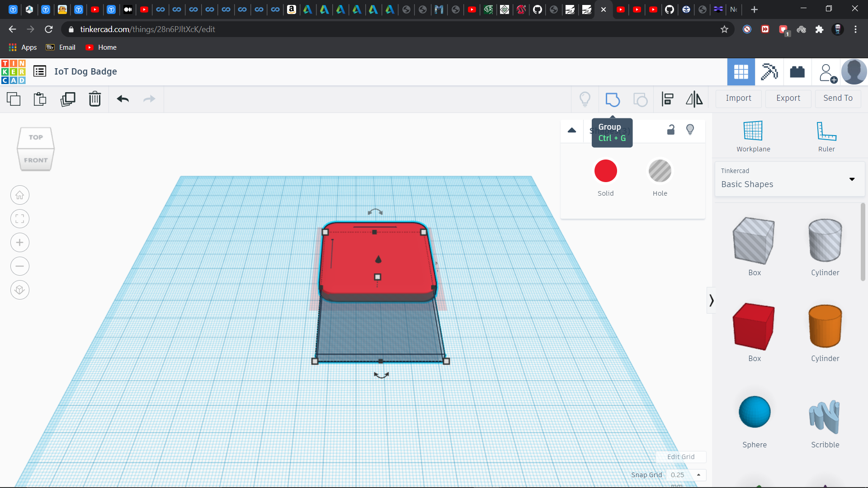868x488 pixels.
Task: Click the Ungroup icon in toolbar
Action: (x=640, y=99)
